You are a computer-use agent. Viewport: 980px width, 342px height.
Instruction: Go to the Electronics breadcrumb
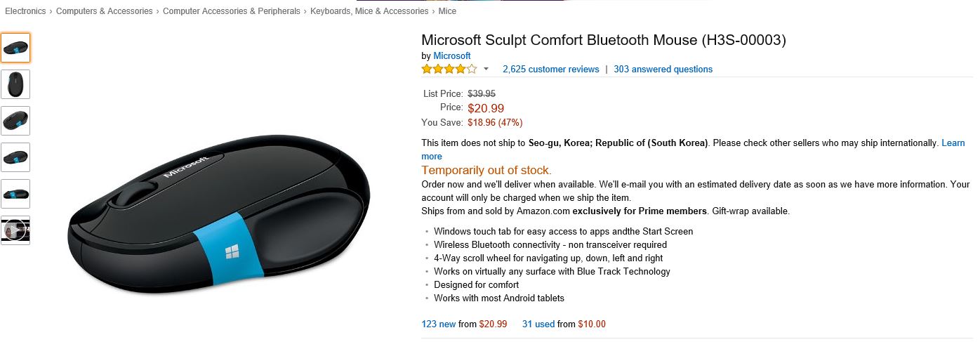click(25, 11)
